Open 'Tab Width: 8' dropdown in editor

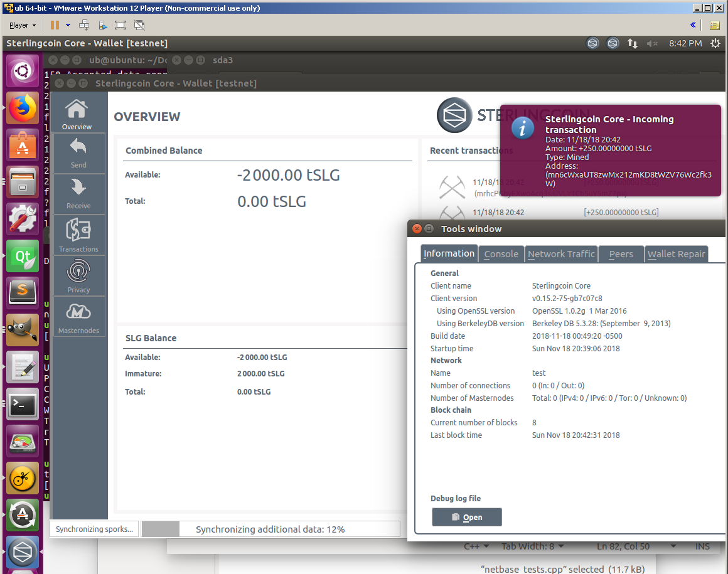(533, 546)
